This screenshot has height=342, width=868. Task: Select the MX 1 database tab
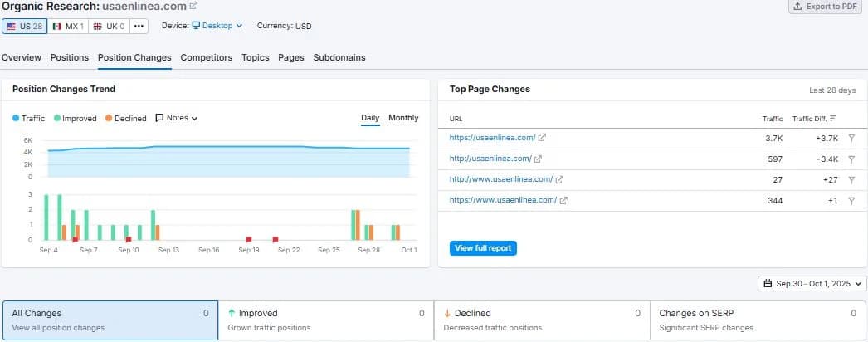[x=68, y=26]
